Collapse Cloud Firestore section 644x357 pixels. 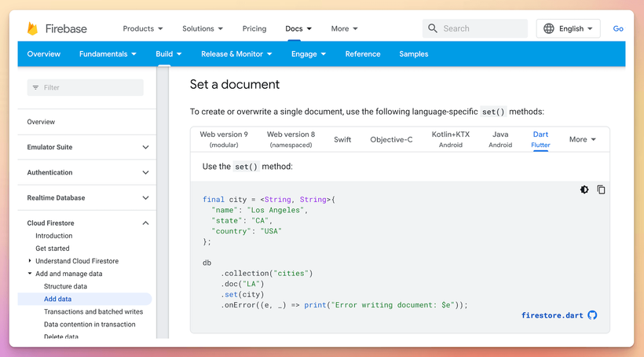[x=145, y=223]
